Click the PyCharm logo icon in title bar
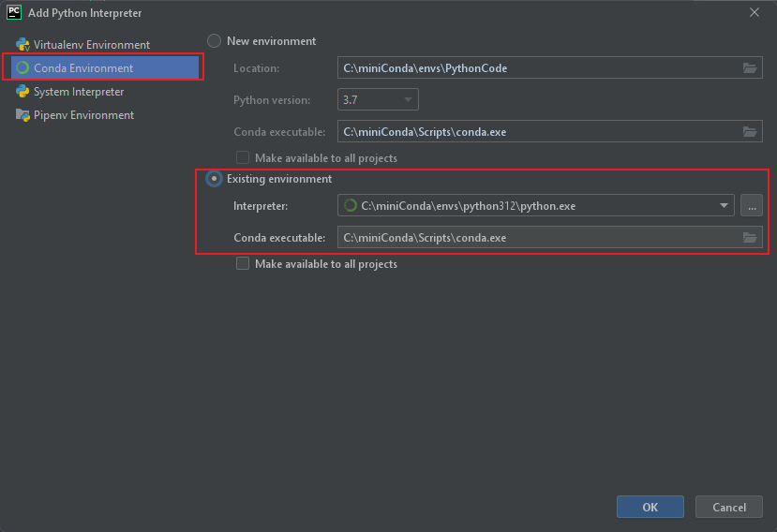777x532 pixels. click(14, 12)
